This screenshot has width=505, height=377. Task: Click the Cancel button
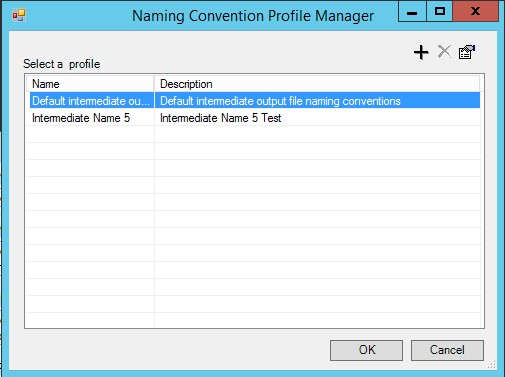[x=447, y=350]
